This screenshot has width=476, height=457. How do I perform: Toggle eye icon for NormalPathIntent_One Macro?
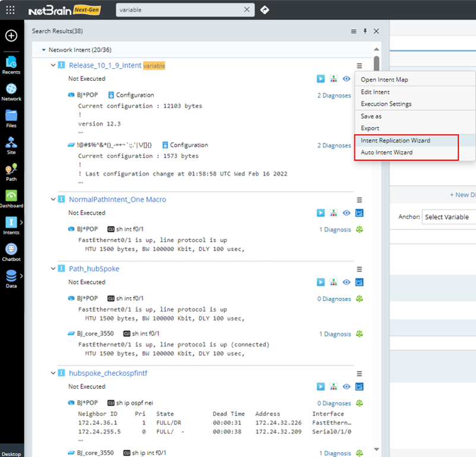point(347,213)
